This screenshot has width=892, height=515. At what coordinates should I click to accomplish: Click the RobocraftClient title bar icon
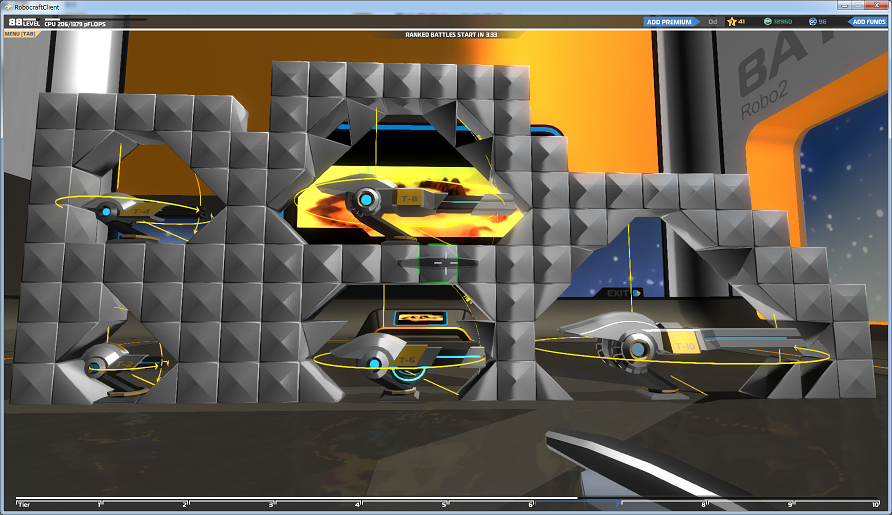8,7
